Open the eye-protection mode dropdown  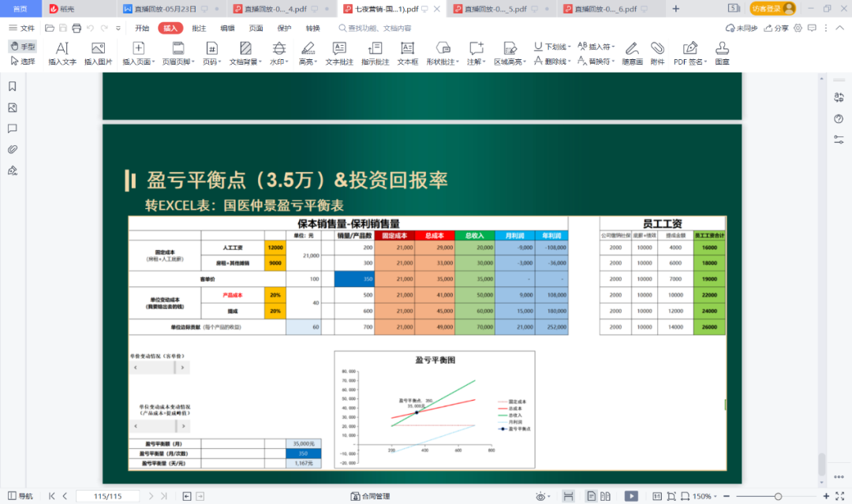click(543, 496)
